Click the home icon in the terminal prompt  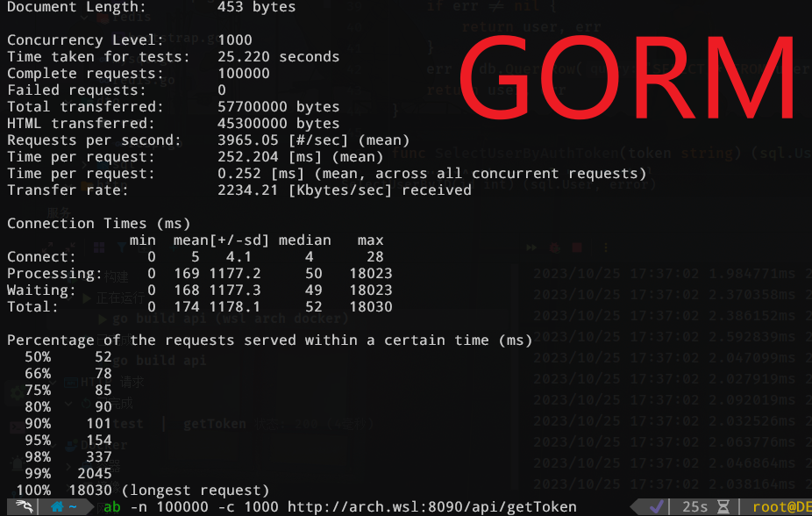57,507
